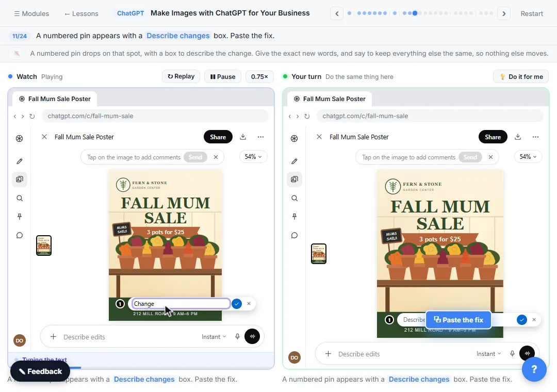This screenshot has width=557, height=392.
Task: Click the black voice mode button in the Watch panel
Action: (x=252, y=336)
